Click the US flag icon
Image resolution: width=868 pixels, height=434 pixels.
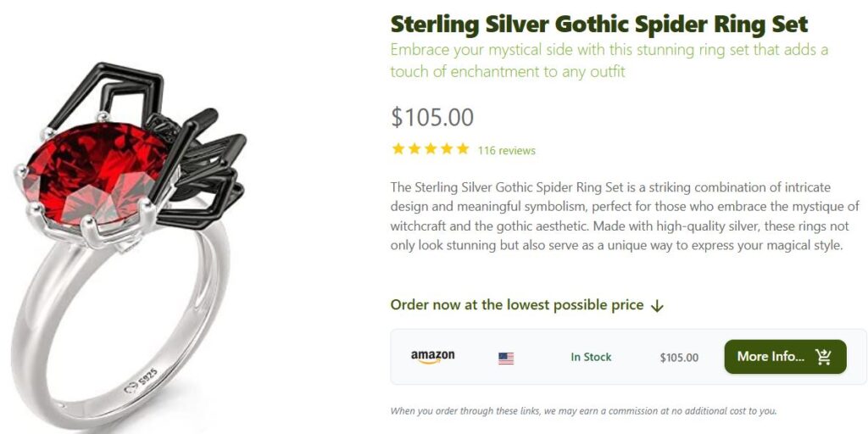point(506,358)
